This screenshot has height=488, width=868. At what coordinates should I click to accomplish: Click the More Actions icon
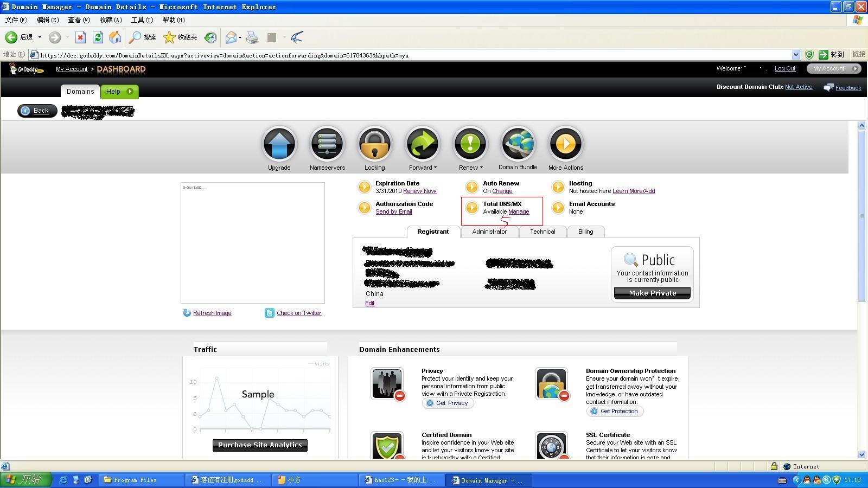pos(566,144)
